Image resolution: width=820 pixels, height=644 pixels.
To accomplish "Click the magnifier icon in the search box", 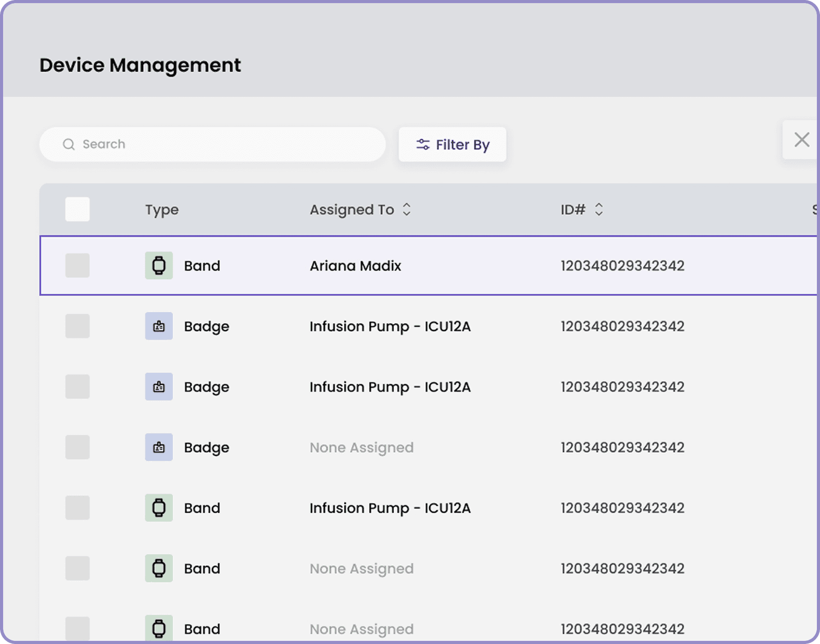I will click(69, 144).
